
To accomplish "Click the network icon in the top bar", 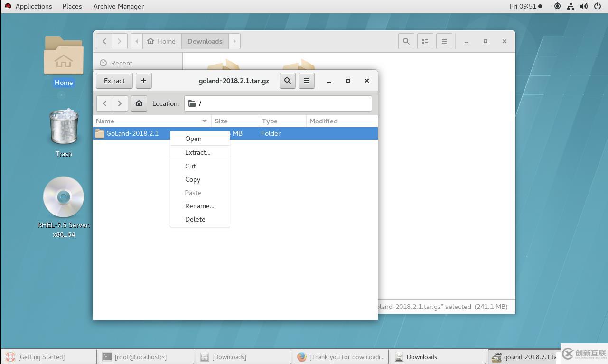I will pyautogui.click(x=571, y=6).
